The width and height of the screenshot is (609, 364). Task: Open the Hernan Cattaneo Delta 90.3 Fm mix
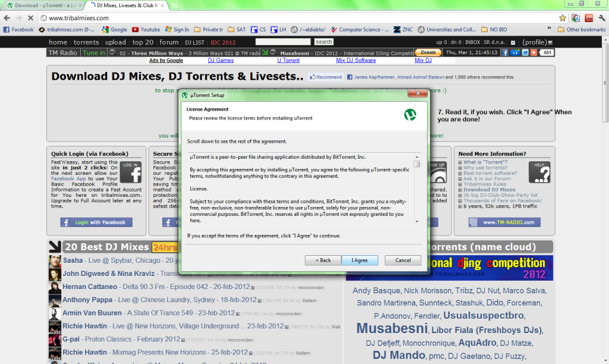pos(156,287)
